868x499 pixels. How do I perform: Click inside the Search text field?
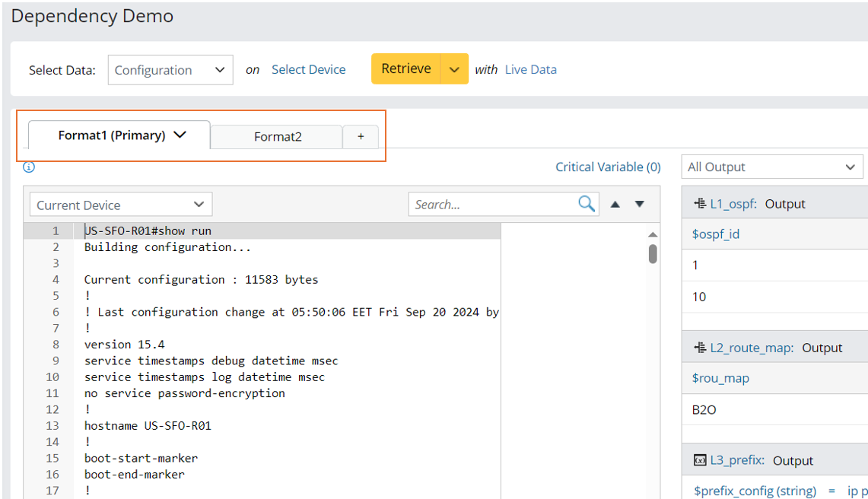click(494, 205)
